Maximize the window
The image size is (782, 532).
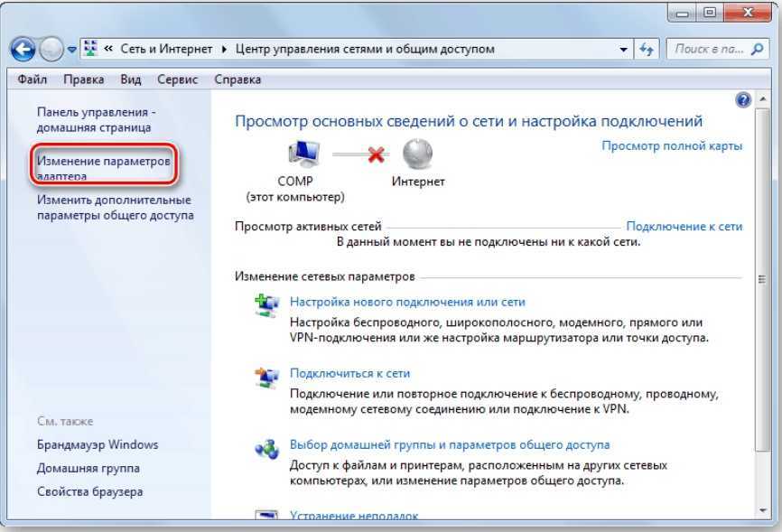(x=710, y=13)
